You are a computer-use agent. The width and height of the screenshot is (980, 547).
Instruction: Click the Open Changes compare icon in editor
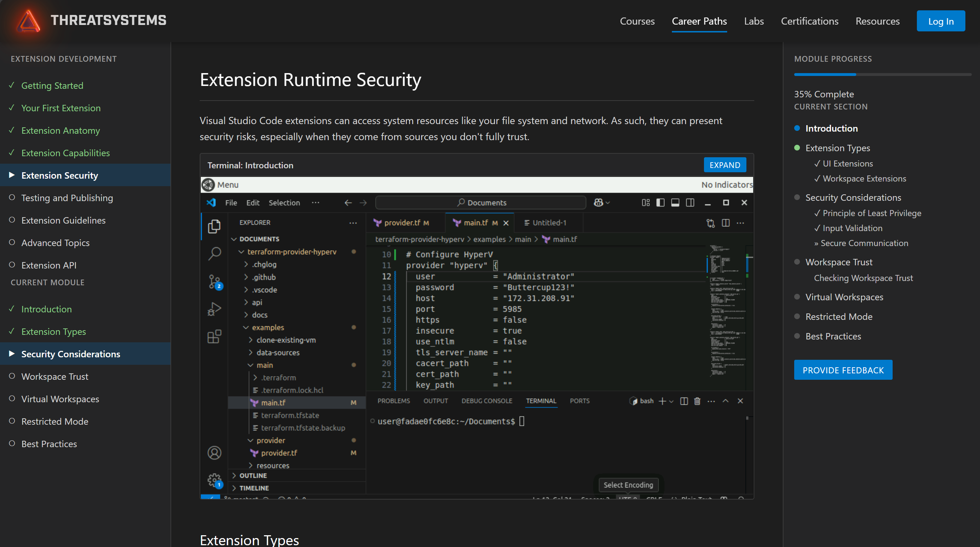[711, 223]
